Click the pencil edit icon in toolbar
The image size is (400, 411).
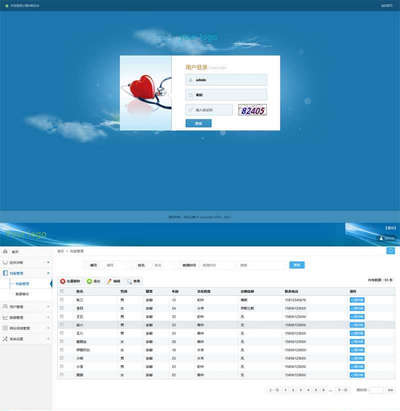[x=109, y=281]
